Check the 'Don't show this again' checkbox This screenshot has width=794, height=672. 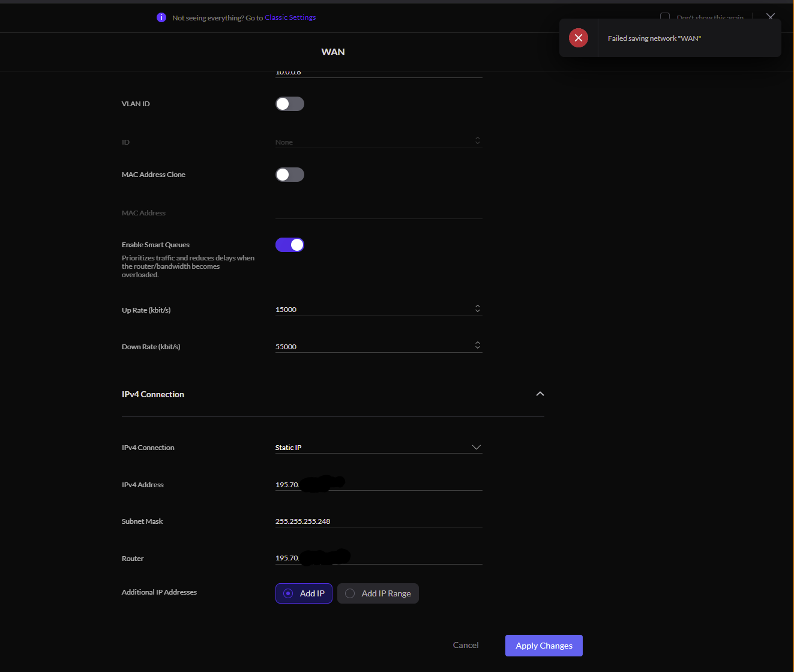[x=665, y=17]
